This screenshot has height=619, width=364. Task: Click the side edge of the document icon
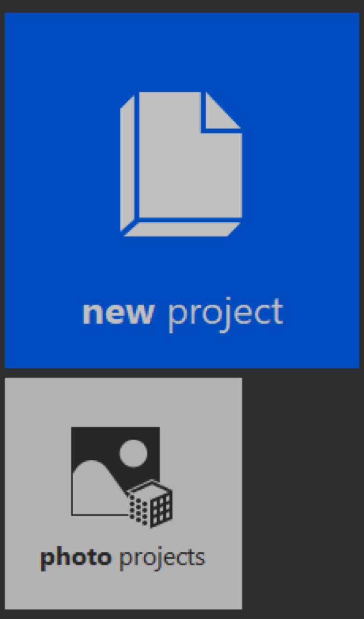(x=127, y=163)
